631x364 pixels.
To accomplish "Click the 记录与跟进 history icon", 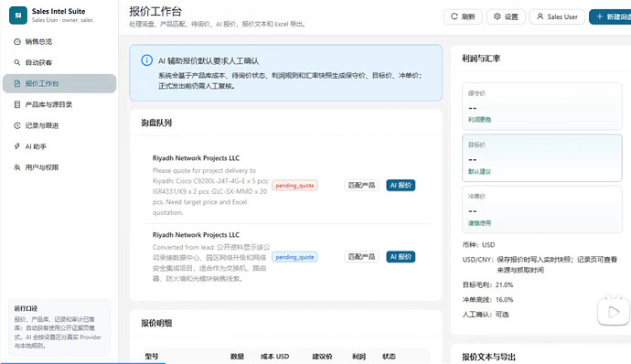I will coord(16,125).
